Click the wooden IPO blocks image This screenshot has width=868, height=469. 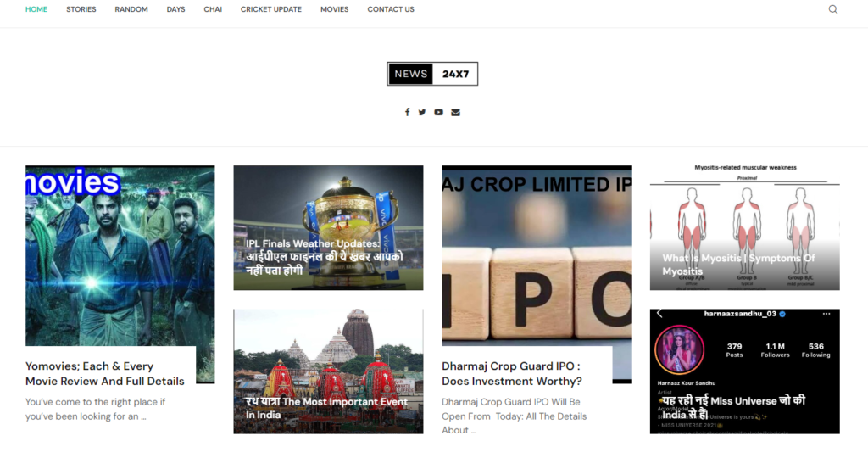[x=537, y=256]
